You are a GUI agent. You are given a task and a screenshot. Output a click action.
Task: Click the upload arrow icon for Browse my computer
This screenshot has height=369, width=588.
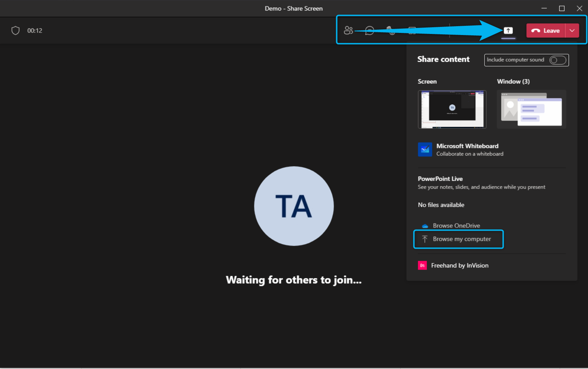tap(425, 239)
